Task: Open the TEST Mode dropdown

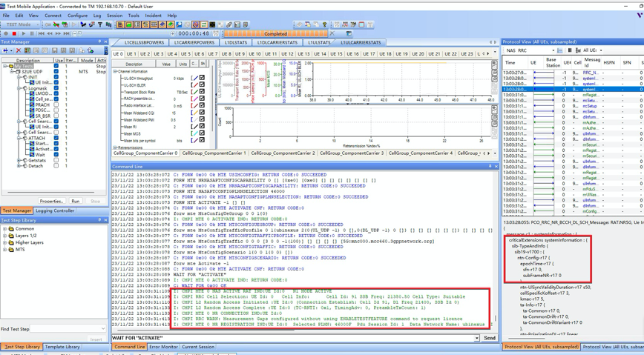Action: point(37,25)
